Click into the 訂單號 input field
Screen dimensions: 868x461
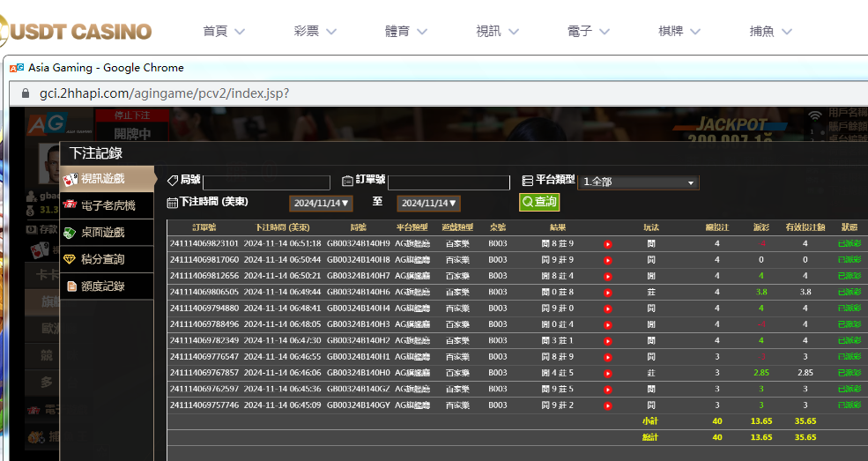[x=449, y=183]
